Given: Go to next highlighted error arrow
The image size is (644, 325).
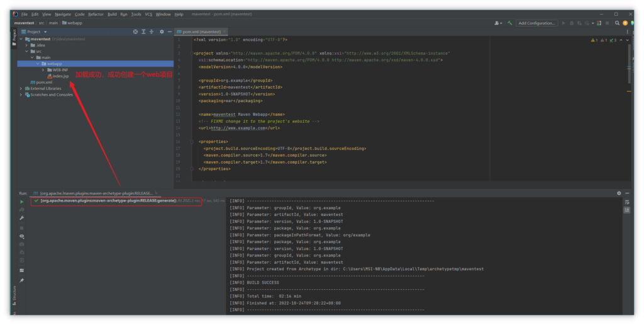Looking at the screenshot, I should click(627, 40).
